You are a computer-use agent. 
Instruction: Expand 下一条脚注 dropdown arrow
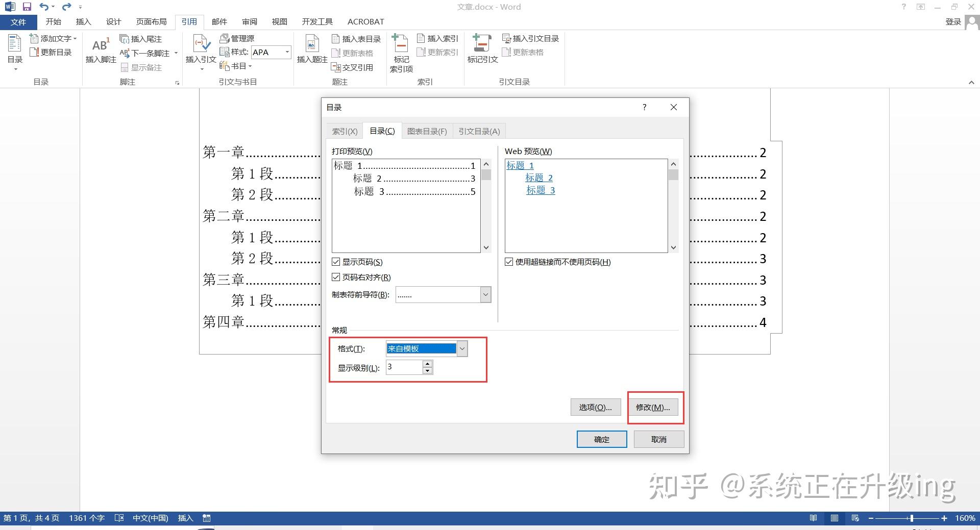tap(176, 53)
